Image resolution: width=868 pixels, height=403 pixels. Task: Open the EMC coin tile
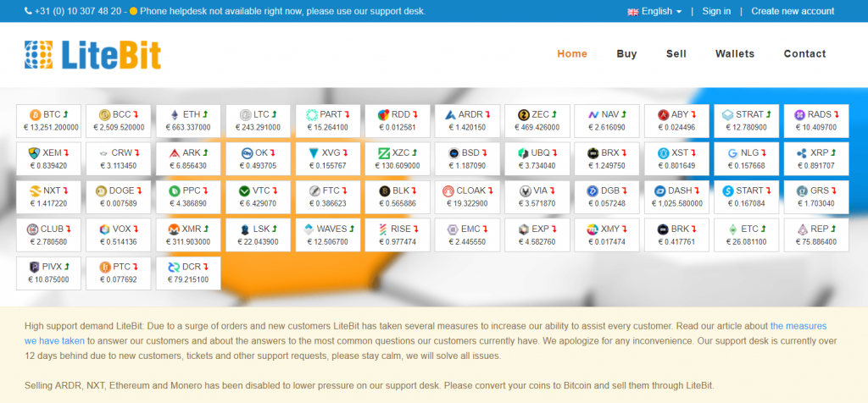pos(467,235)
